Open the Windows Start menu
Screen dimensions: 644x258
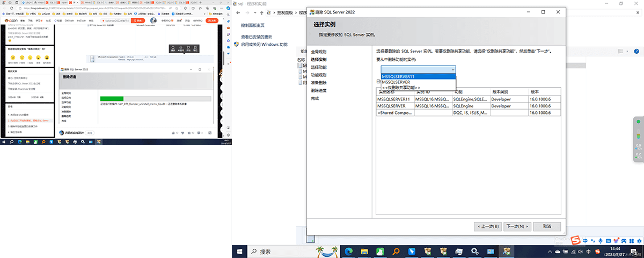coord(239,251)
